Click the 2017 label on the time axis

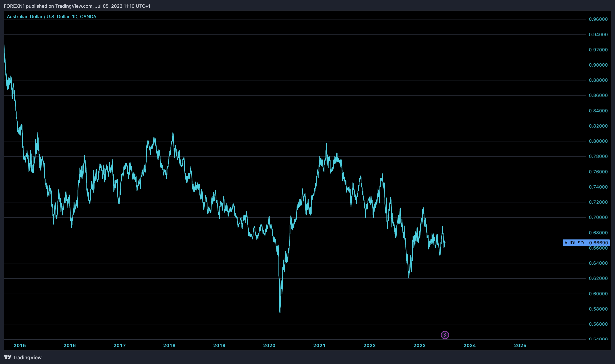(120, 345)
